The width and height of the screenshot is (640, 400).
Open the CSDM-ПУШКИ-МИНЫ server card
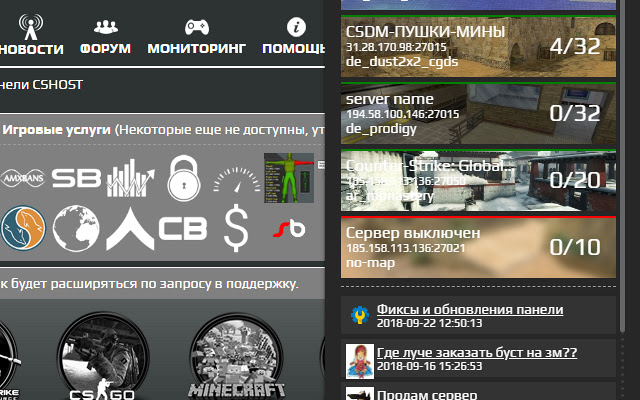point(478,47)
